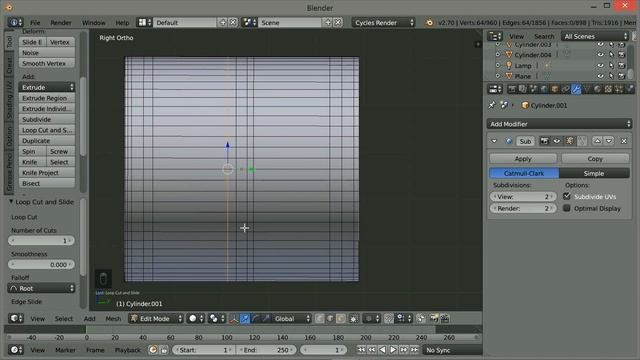
Task: Click the Lamp bulb icon in outliner
Action: 509,65
